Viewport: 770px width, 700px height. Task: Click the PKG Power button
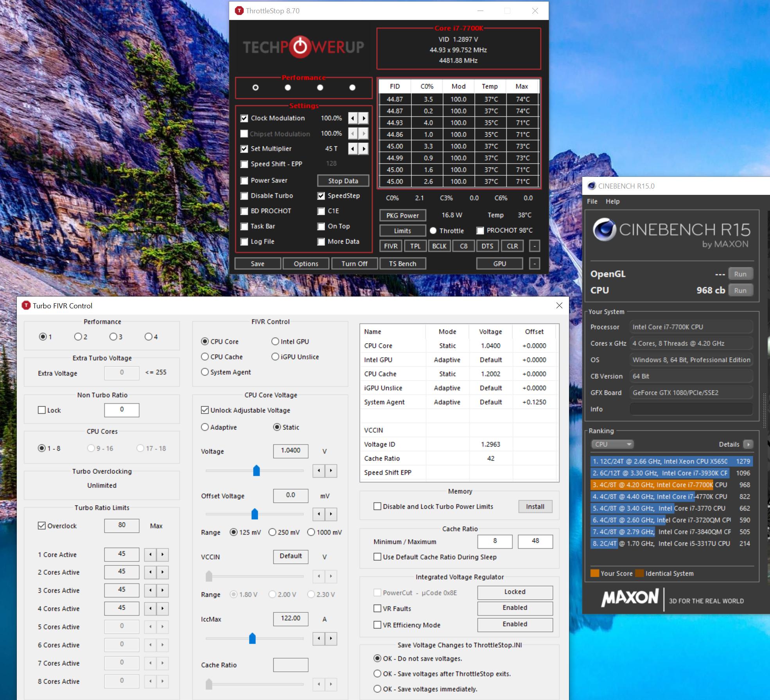tap(402, 215)
